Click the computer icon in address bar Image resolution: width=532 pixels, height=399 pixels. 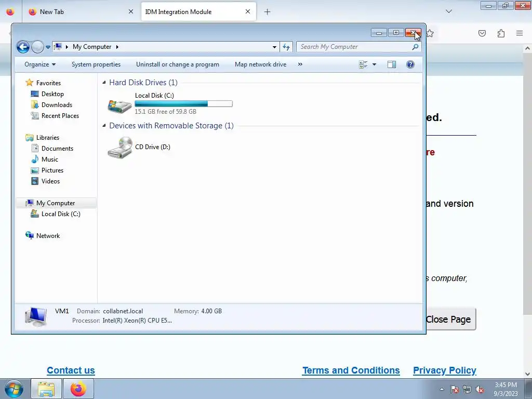[58, 46]
